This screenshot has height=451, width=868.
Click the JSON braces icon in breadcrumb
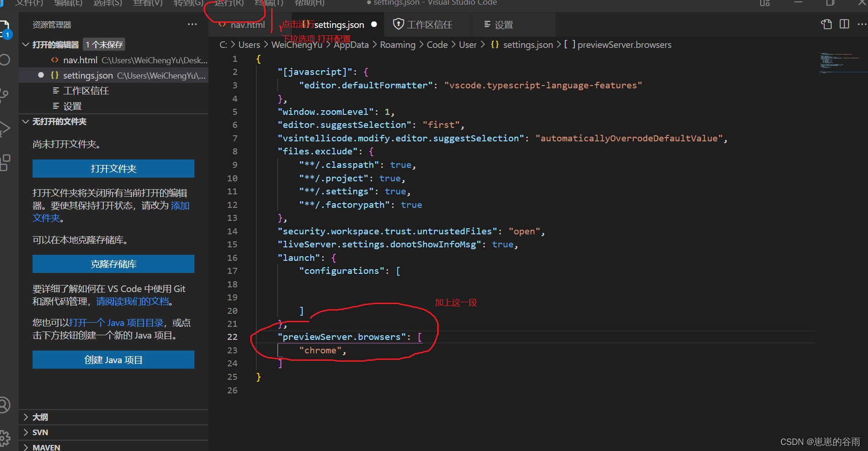point(495,45)
